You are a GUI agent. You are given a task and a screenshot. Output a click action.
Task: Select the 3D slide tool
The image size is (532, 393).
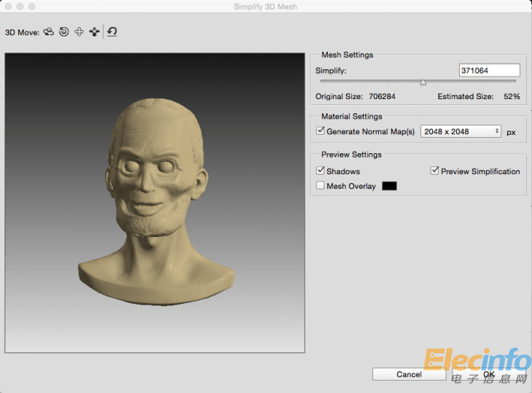pos(94,32)
